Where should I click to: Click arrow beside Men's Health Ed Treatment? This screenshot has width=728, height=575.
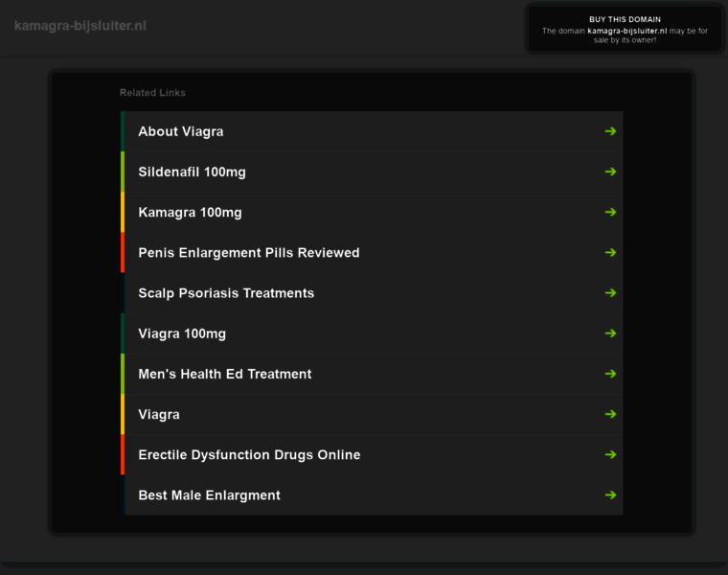tap(610, 374)
